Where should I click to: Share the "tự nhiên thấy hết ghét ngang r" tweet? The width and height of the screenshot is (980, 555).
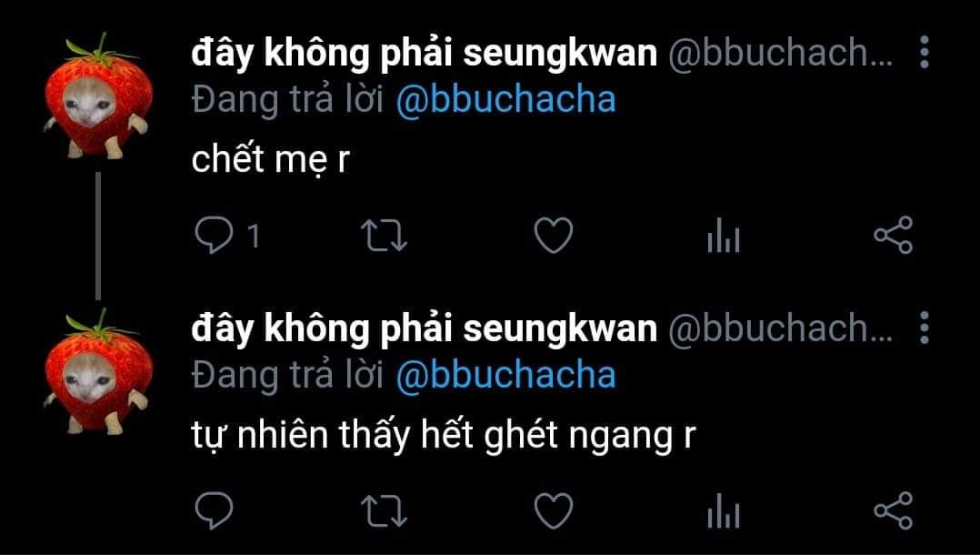click(x=894, y=510)
